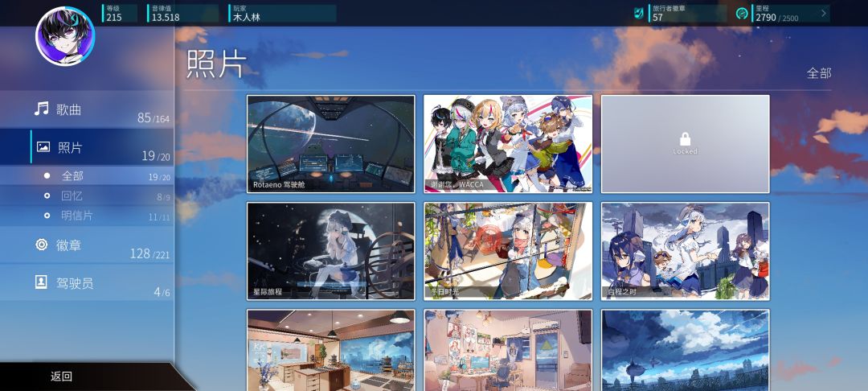Viewport: 868px width, 391px height.
Task: Click the lock icon on the locked photo
Action: (685, 138)
